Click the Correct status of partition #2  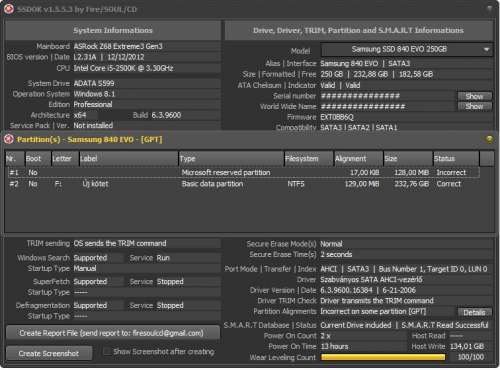click(449, 184)
